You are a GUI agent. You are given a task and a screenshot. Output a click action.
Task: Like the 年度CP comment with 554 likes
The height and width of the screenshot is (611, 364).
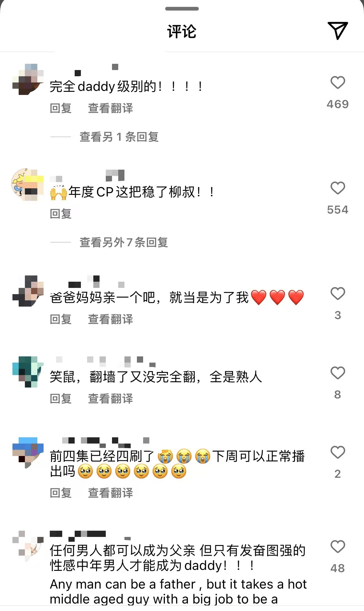pos(338,188)
